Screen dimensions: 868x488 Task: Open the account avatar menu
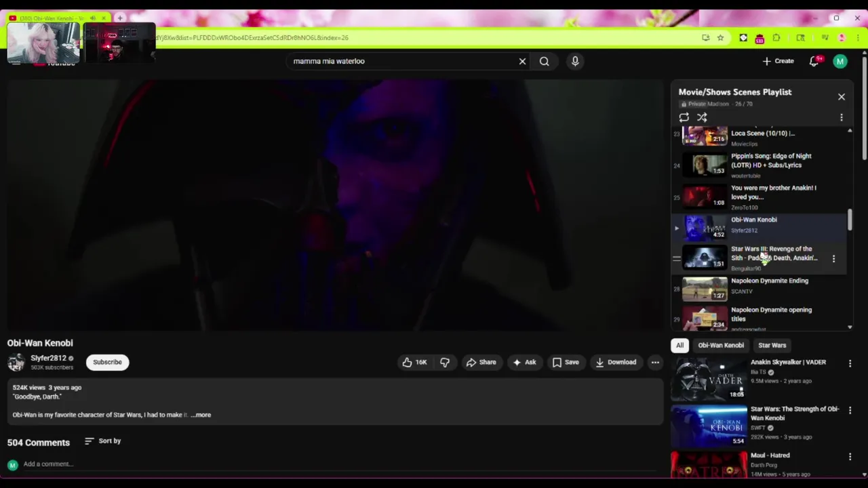[840, 61]
